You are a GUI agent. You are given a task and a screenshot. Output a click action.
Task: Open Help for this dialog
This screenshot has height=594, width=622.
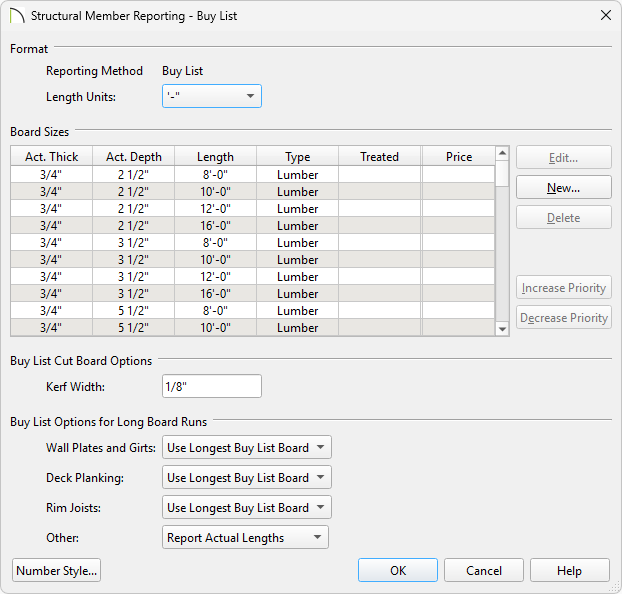[x=569, y=571]
